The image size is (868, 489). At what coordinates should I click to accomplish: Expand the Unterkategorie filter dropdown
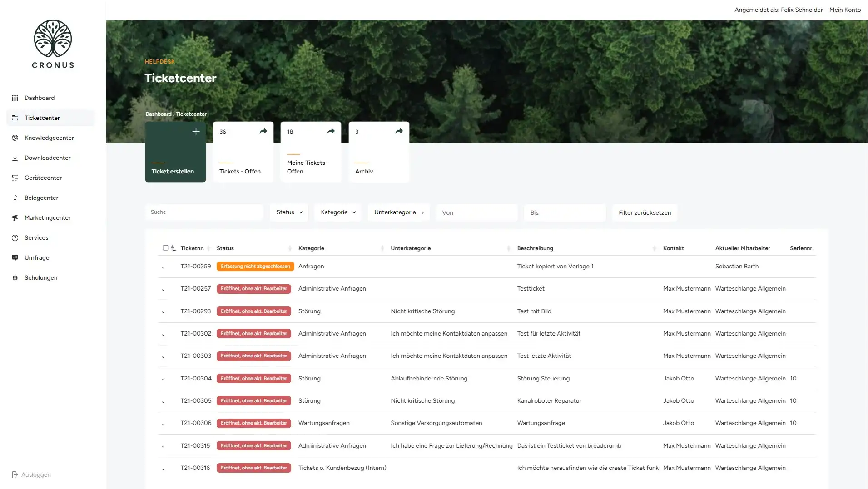click(x=399, y=212)
